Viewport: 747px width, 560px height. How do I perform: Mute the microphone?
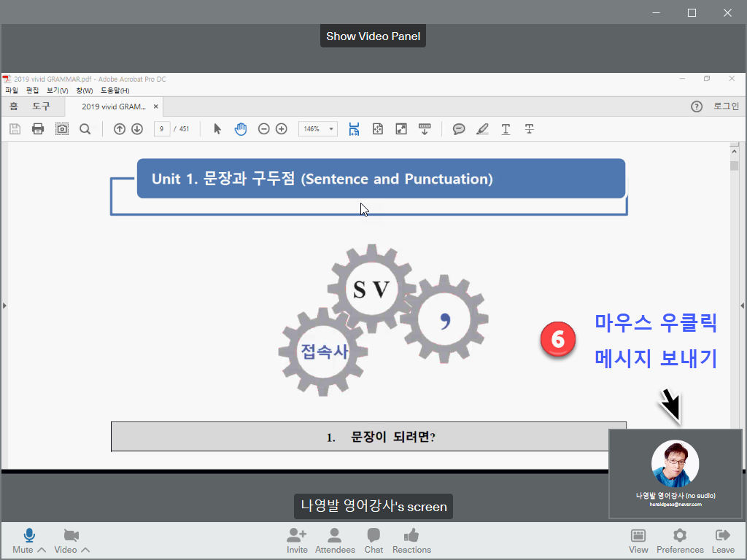(28, 536)
